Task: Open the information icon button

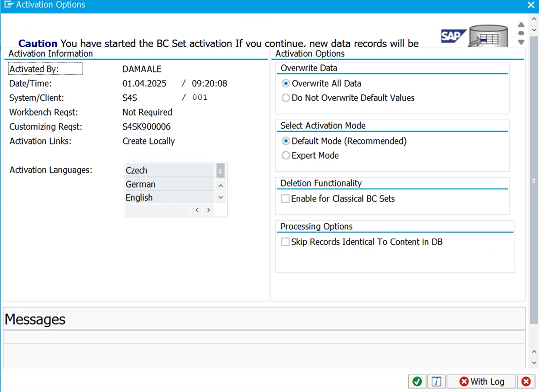Action: (436, 381)
